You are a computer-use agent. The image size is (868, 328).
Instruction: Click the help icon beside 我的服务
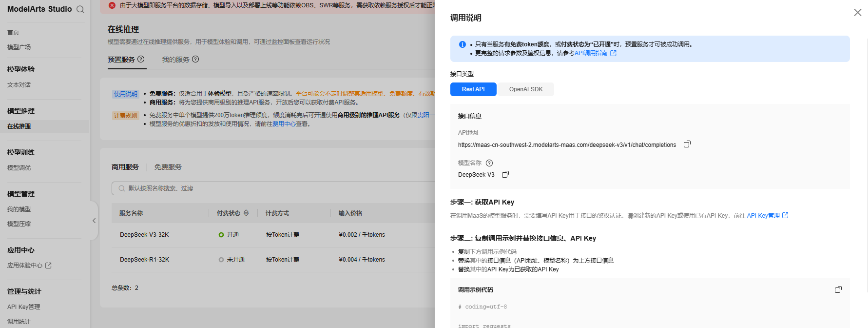tap(195, 59)
